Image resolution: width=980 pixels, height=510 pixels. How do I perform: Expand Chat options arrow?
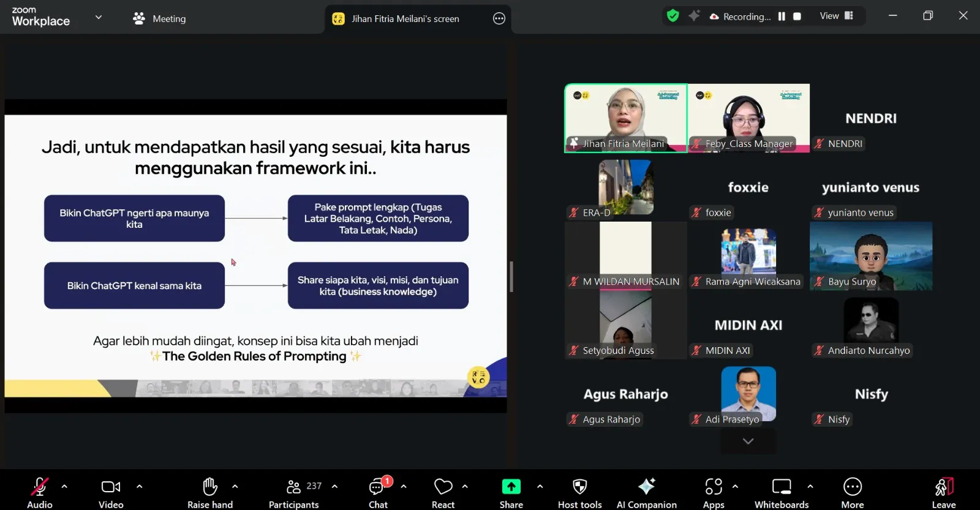(x=404, y=487)
